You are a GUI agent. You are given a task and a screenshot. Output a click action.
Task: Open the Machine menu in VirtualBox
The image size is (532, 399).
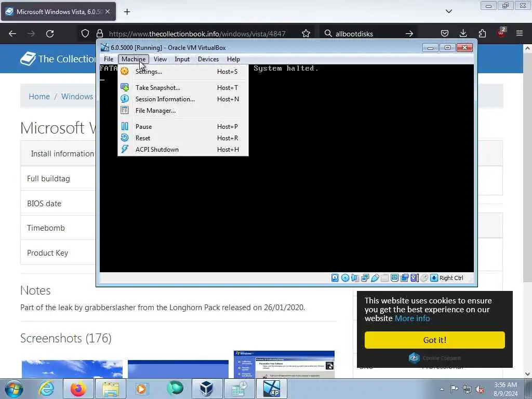[134, 59]
